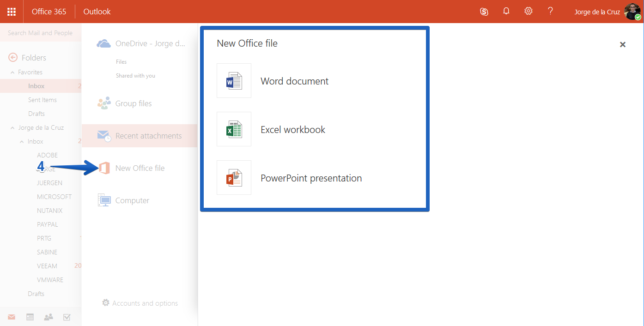Click the Search Mail and People field
The image size is (644, 326).
[x=41, y=33]
